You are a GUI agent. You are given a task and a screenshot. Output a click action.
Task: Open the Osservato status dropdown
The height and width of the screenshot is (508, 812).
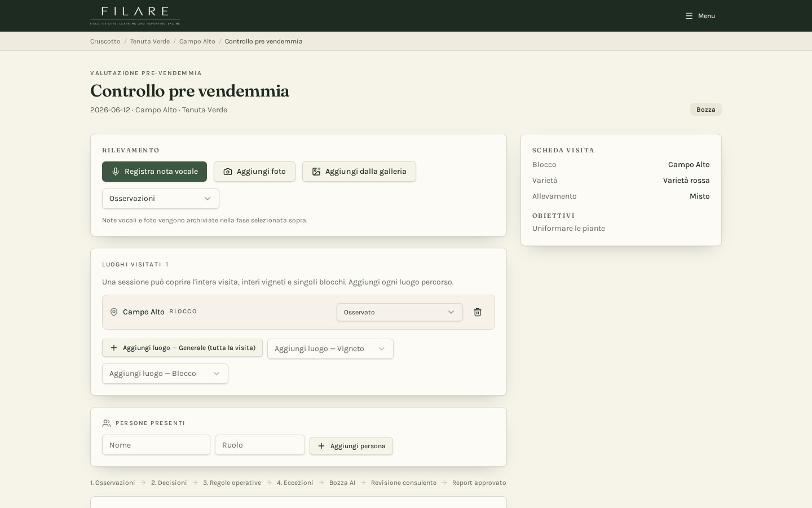pos(400,312)
